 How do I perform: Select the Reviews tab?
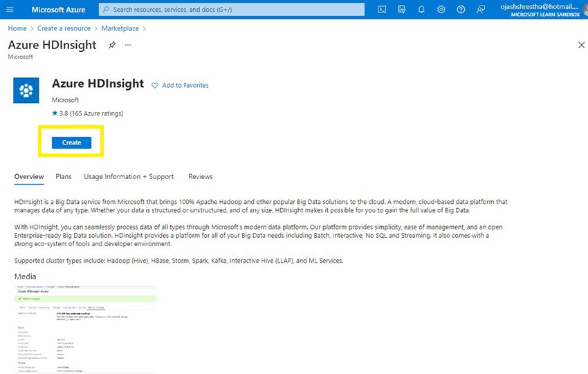pos(201,176)
